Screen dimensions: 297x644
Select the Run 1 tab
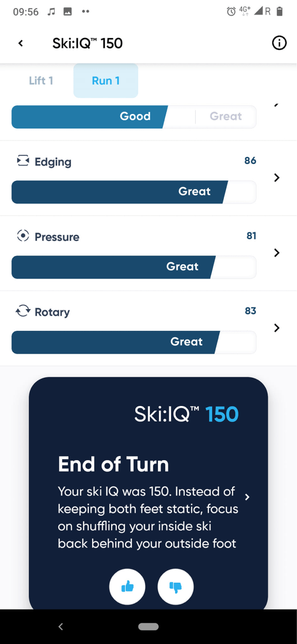(x=106, y=80)
